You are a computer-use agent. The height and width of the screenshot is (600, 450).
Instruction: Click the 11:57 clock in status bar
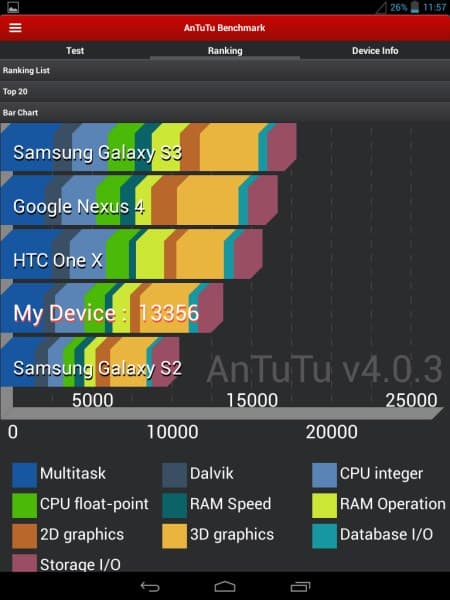435,7
